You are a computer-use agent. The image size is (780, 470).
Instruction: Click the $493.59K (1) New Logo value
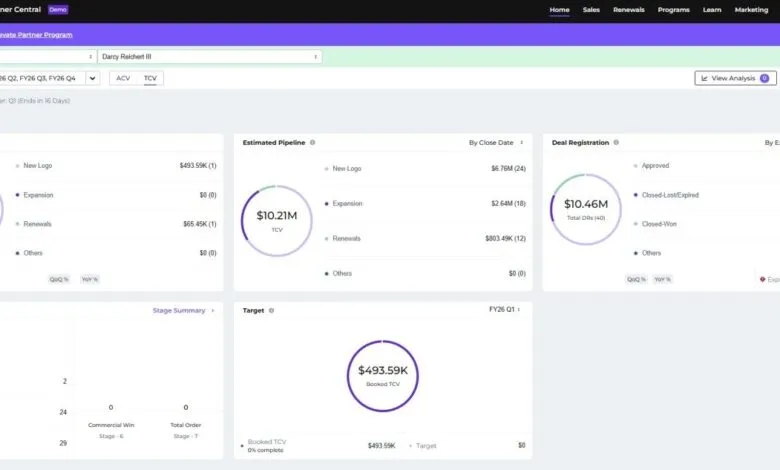click(198, 166)
